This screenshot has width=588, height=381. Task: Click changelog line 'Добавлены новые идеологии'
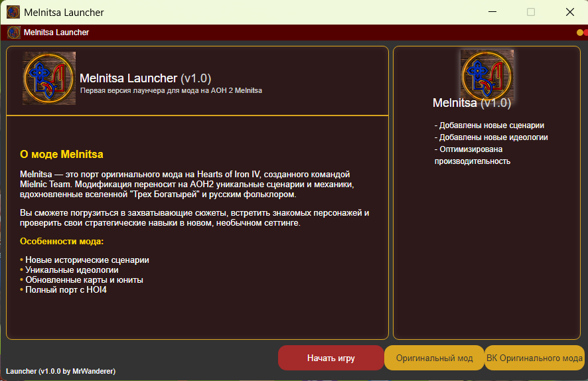pos(491,137)
